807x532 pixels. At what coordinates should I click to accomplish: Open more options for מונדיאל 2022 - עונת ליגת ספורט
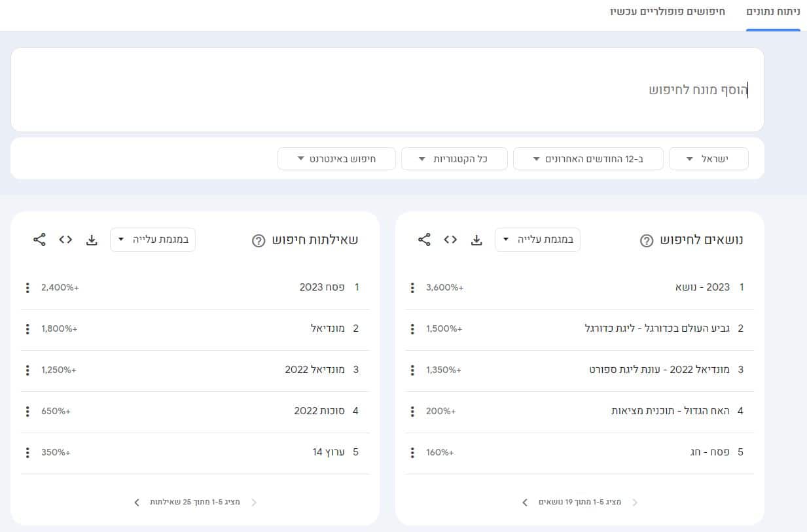click(x=412, y=370)
